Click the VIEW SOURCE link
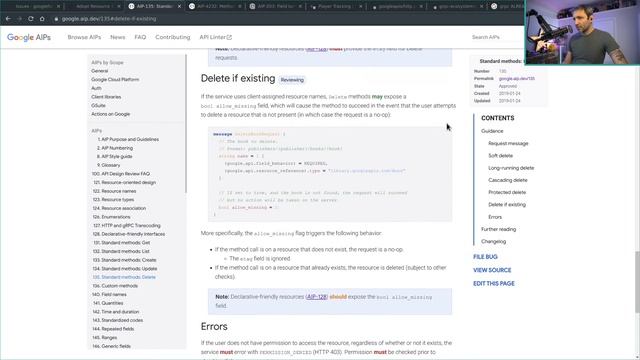The width and height of the screenshot is (640, 360). pyautogui.click(x=492, y=270)
